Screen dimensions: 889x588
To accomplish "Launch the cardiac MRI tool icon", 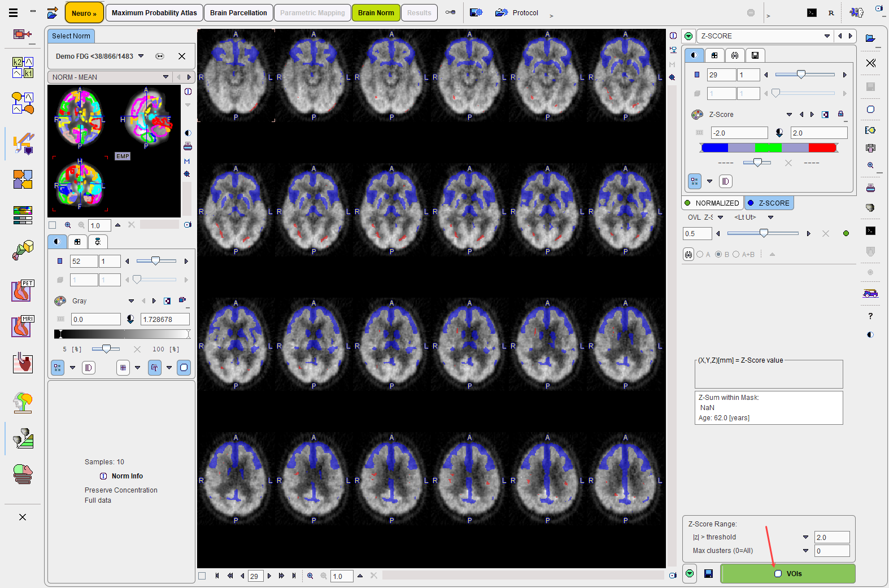I will [23, 326].
